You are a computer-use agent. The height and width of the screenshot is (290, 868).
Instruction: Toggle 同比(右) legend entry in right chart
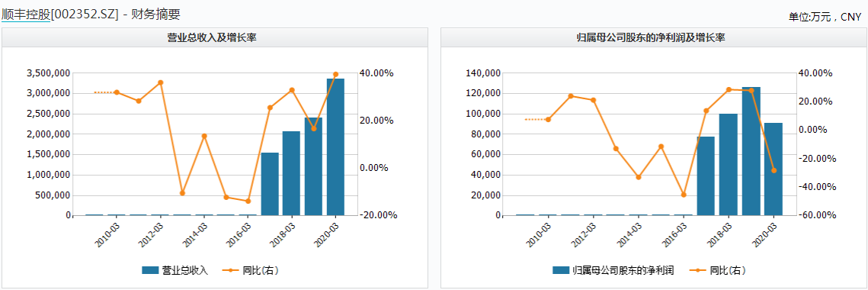[x=717, y=271]
